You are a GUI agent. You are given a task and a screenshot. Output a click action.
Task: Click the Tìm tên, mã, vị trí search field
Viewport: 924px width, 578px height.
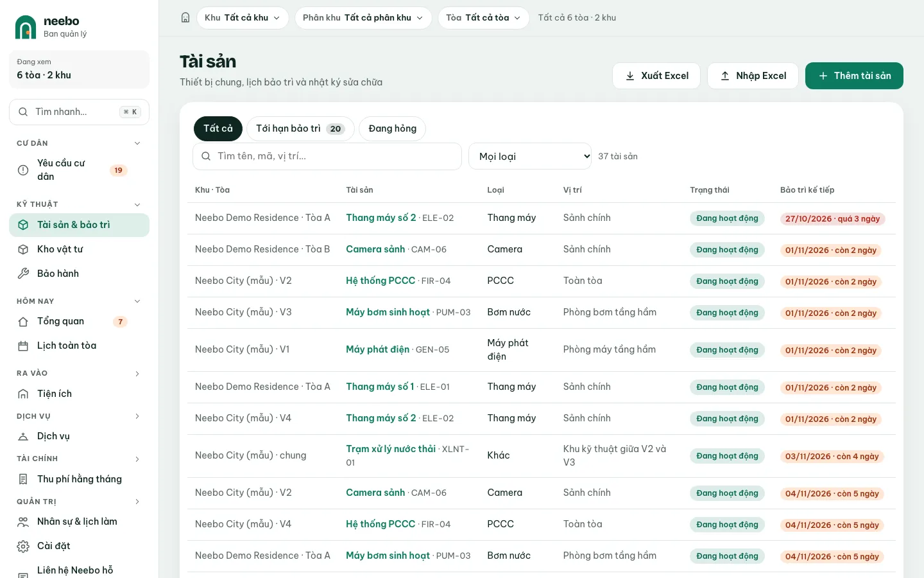[327, 156]
